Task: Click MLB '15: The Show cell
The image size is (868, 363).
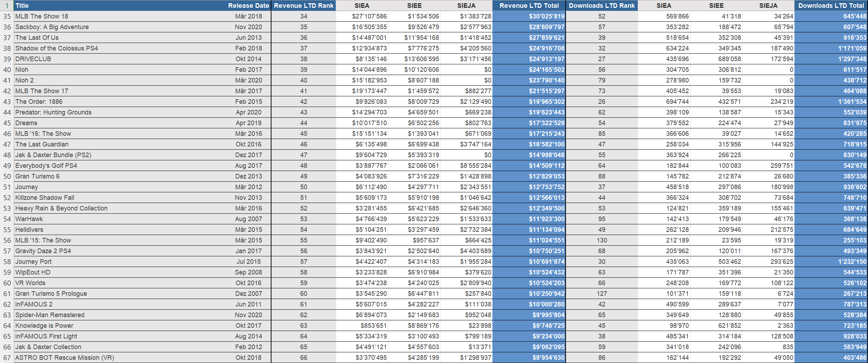Action: pyautogui.click(x=120, y=240)
